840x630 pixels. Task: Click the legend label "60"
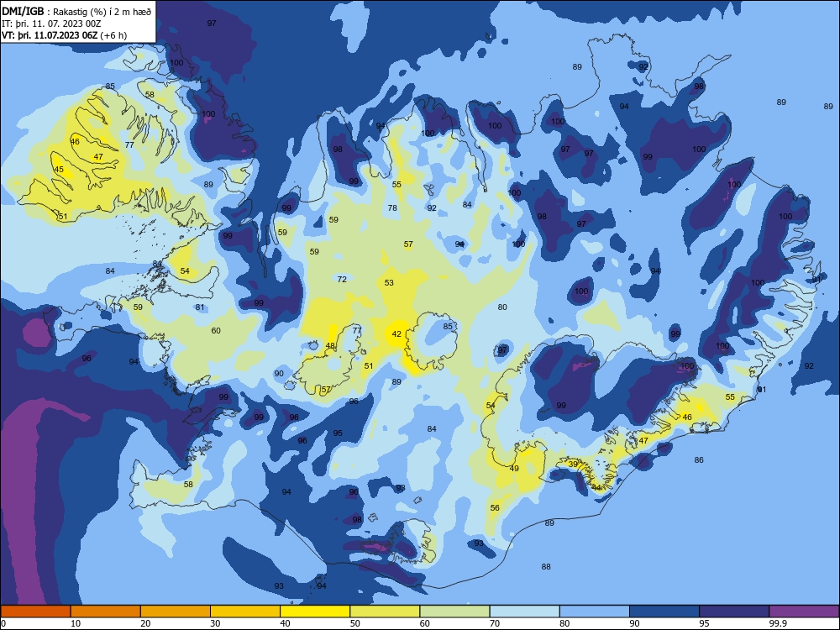click(425, 623)
